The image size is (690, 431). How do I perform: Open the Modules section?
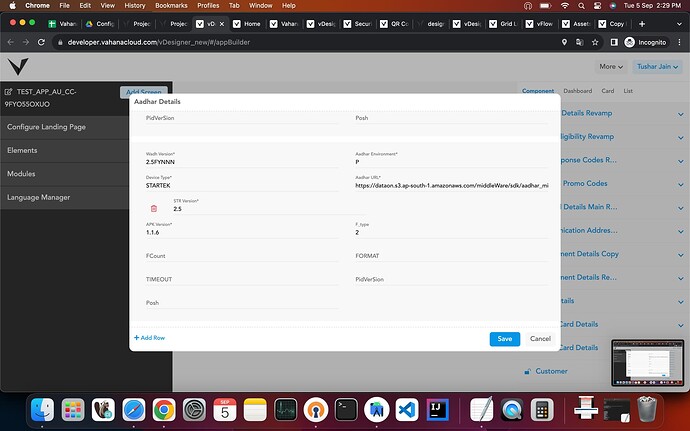[64, 174]
